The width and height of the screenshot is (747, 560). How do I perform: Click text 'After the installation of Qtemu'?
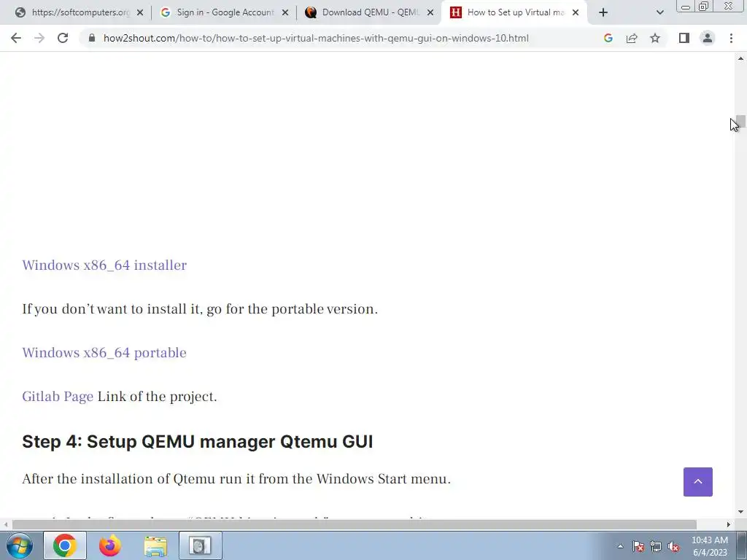[119, 478]
